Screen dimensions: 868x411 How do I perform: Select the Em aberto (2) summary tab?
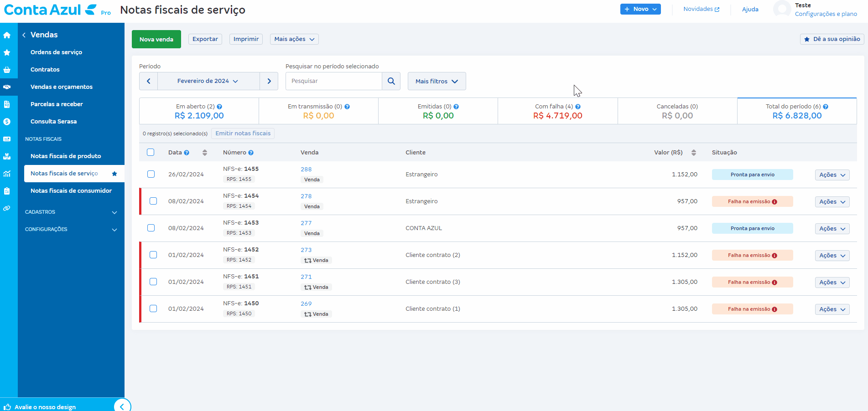(x=199, y=111)
